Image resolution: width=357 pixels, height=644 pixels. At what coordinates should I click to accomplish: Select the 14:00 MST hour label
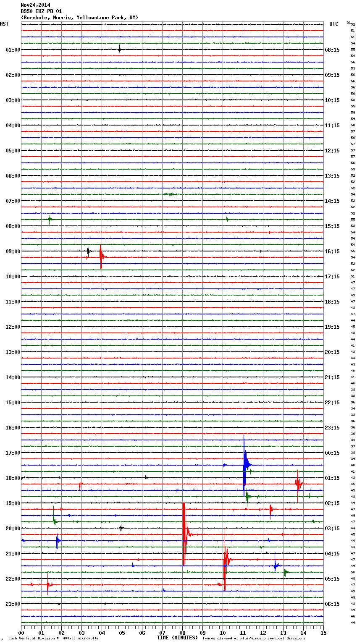13,377
